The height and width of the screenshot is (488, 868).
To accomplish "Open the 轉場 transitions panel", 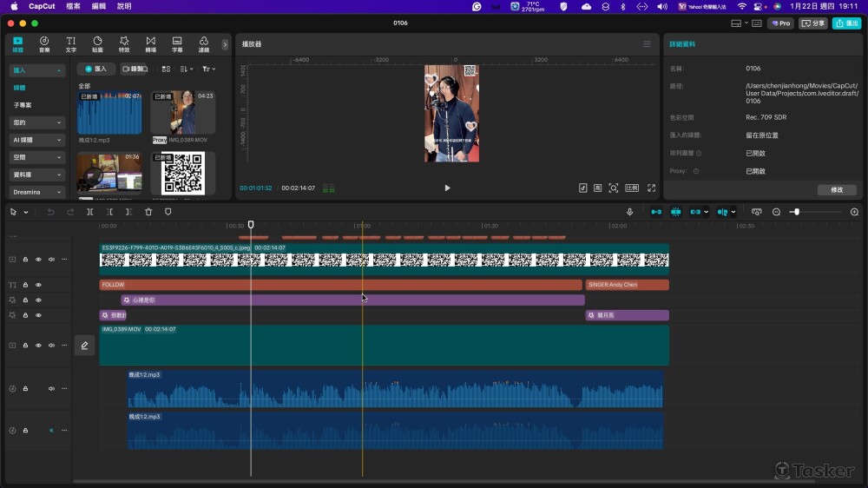I will [x=150, y=44].
